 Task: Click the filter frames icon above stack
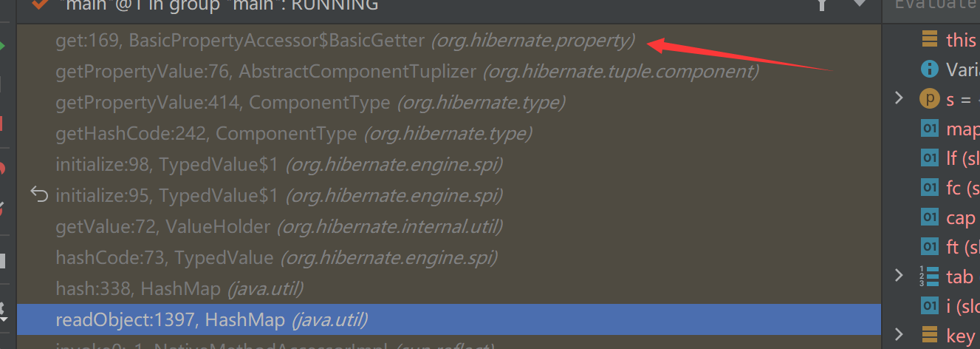821,4
